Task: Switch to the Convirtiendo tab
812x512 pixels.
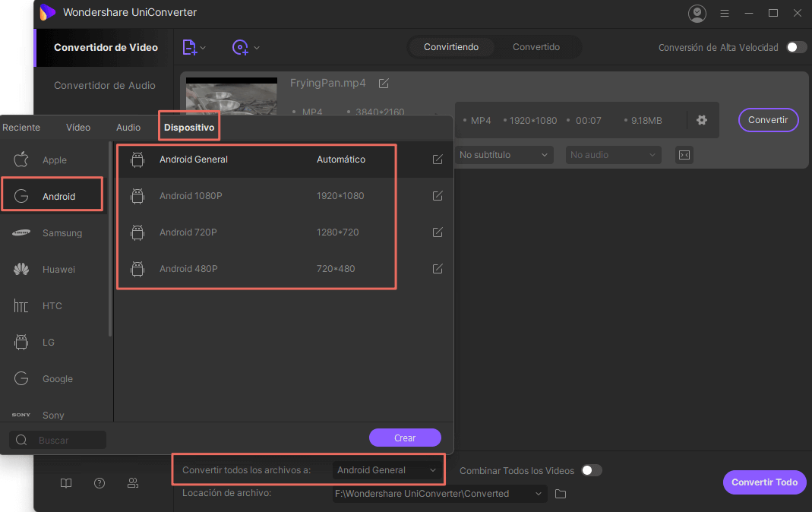Action: pos(451,47)
